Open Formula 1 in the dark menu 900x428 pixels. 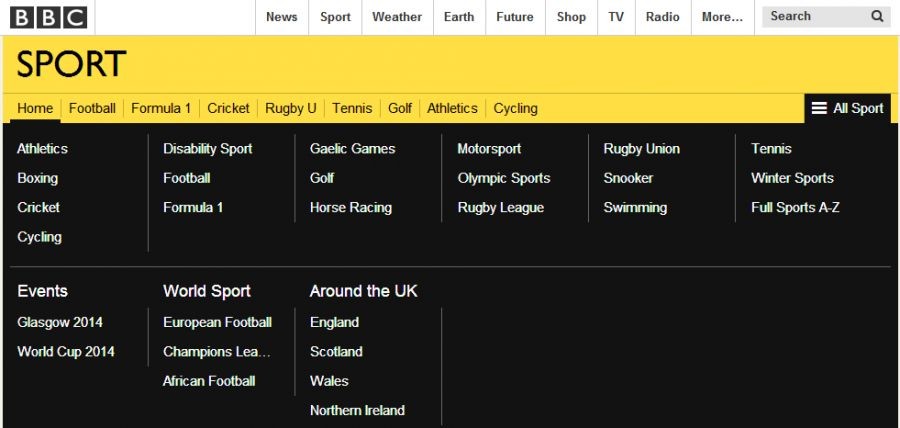(193, 208)
